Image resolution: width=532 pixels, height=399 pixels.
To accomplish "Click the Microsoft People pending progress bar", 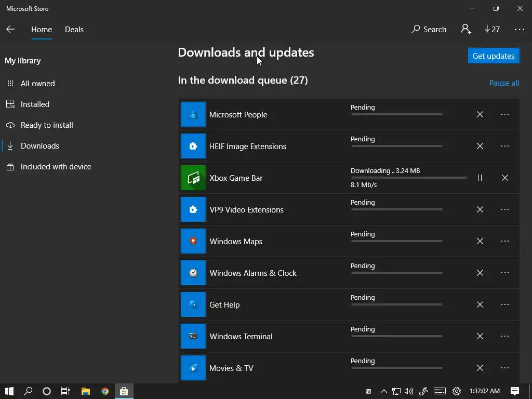I will coord(396,114).
